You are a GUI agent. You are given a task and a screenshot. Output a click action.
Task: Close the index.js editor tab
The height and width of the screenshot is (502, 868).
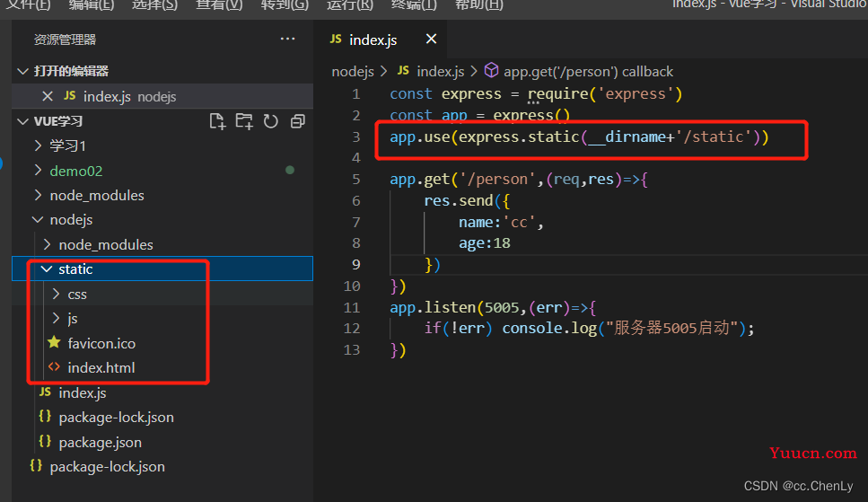[x=431, y=39]
